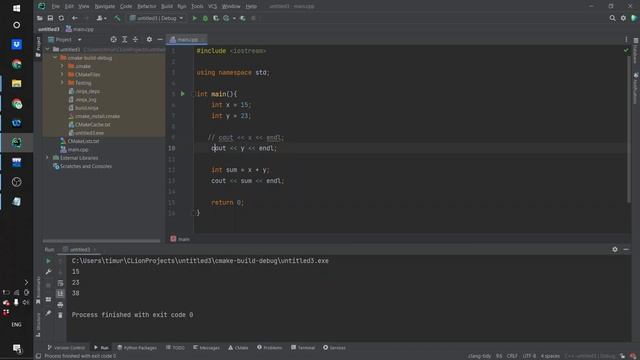Navigate back with the left arrow icon
This screenshot has height=360, width=640.
pos(74,18)
